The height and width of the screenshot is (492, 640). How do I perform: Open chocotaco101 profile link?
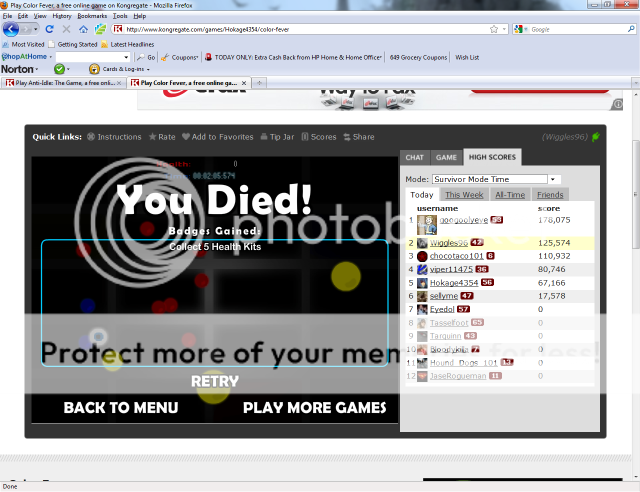[x=456, y=256]
